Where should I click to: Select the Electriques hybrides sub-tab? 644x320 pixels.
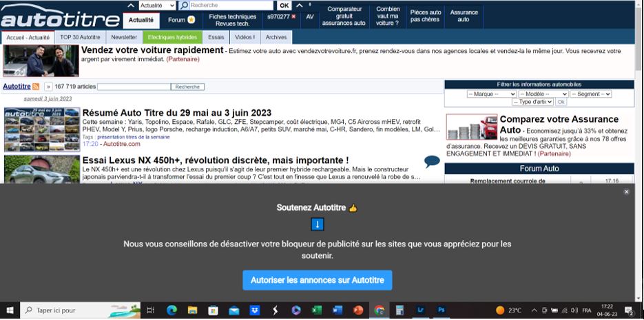172,37
